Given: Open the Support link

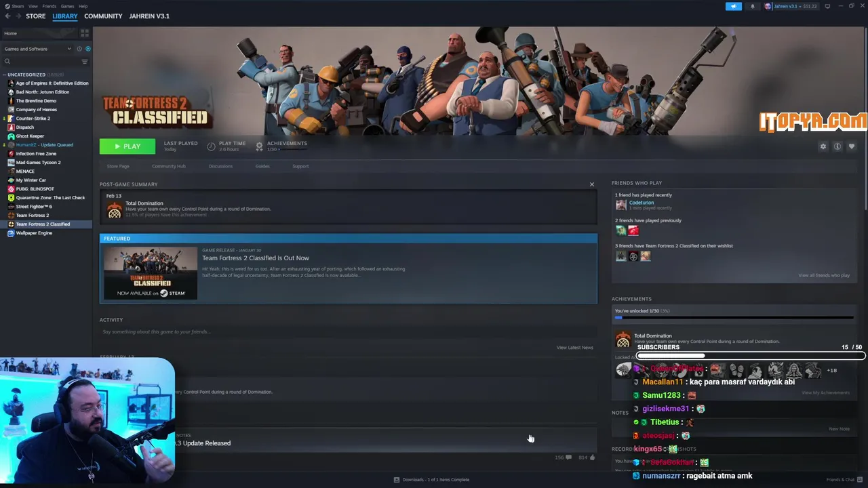Looking at the screenshot, I should pos(300,166).
